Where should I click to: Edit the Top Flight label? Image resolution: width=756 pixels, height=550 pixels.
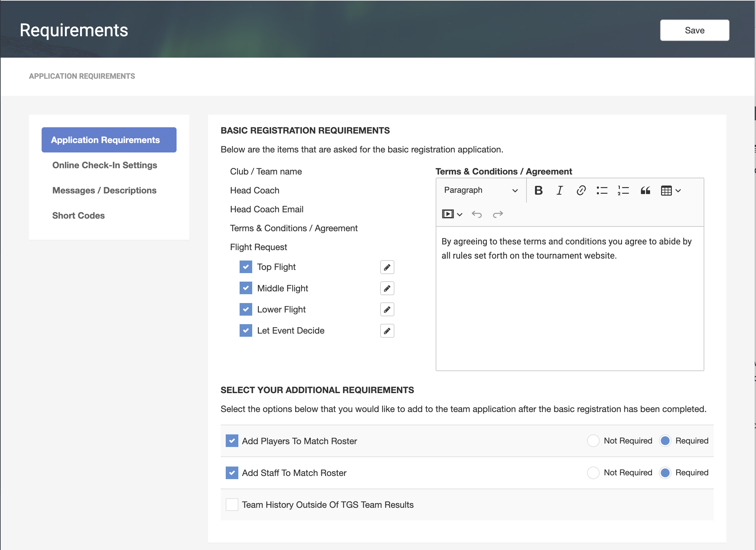click(x=387, y=267)
